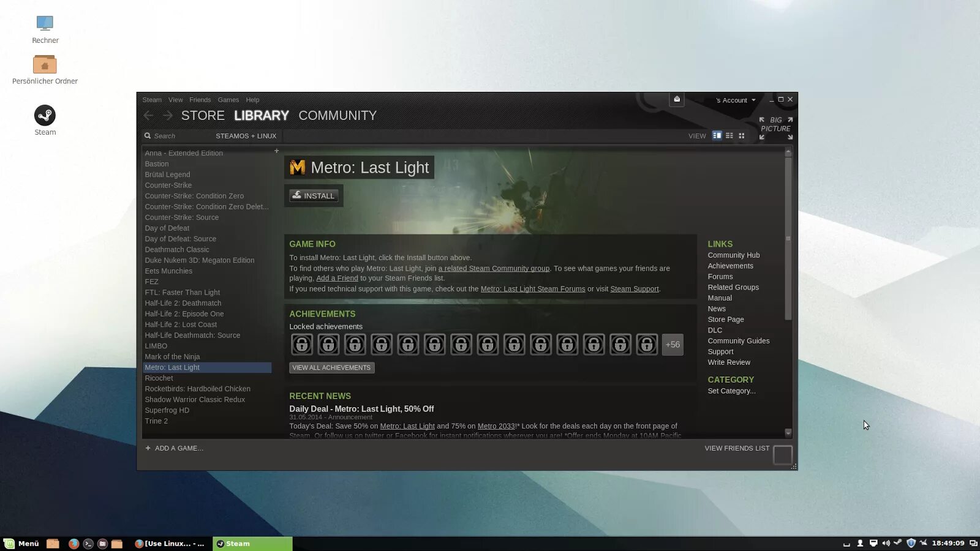Open the Friends menu
Viewport: 980px width, 551px height.
click(x=200, y=100)
